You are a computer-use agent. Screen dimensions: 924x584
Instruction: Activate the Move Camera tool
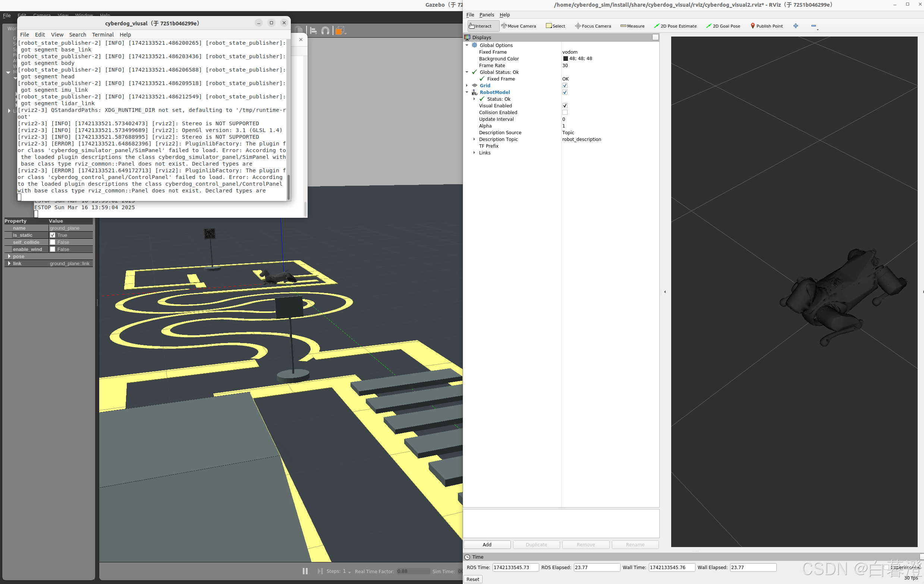coord(518,26)
